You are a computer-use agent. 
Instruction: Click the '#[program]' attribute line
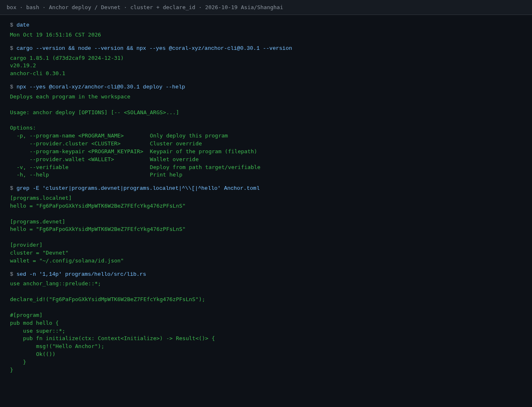(x=26, y=315)
